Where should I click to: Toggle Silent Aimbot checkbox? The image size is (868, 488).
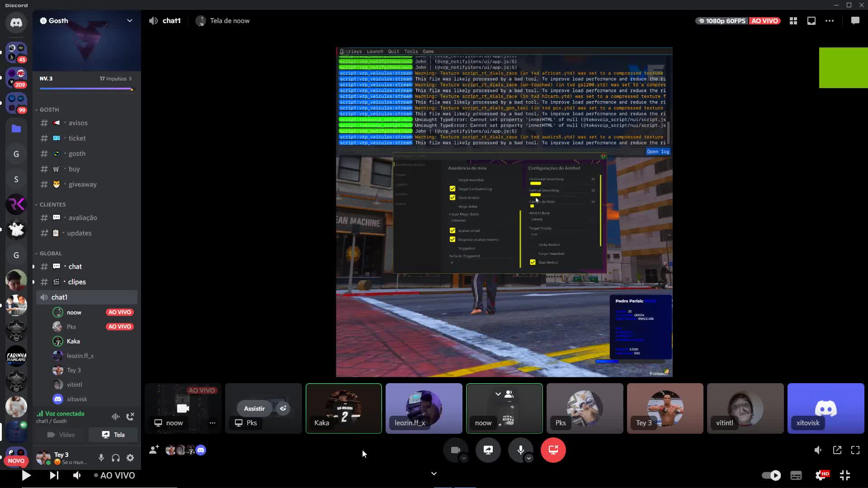coord(453,198)
